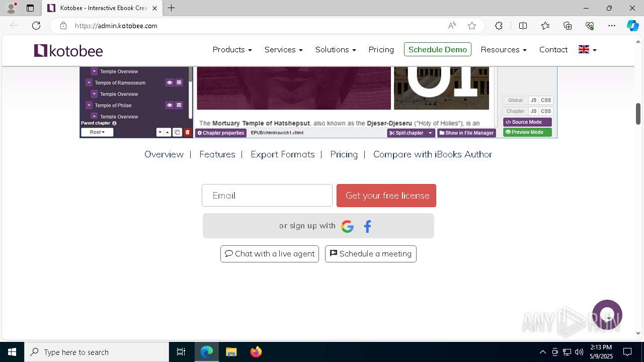Open Temple of Philae chapter options menu icon
Viewport: 644px width, 362px height.
179,105
